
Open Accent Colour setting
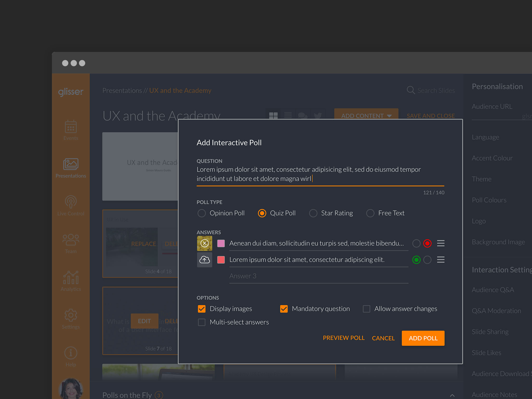492,158
